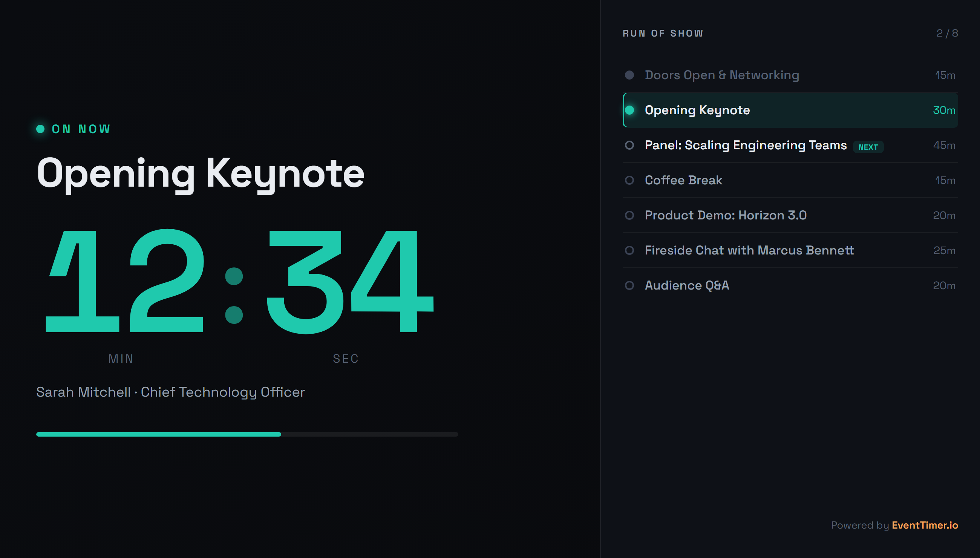Click the NEXT badge on the Panel row
The width and height of the screenshot is (980, 558).
click(x=868, y=147)
